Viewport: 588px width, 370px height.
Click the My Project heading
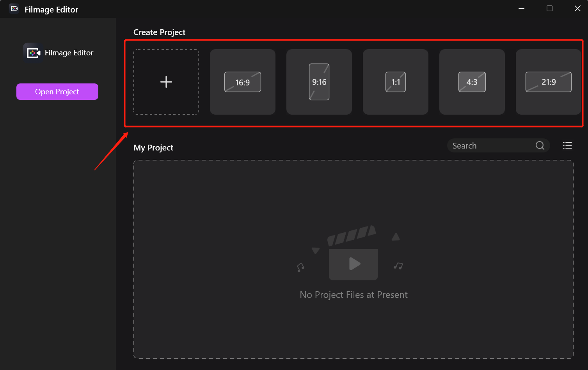point(153,148)
